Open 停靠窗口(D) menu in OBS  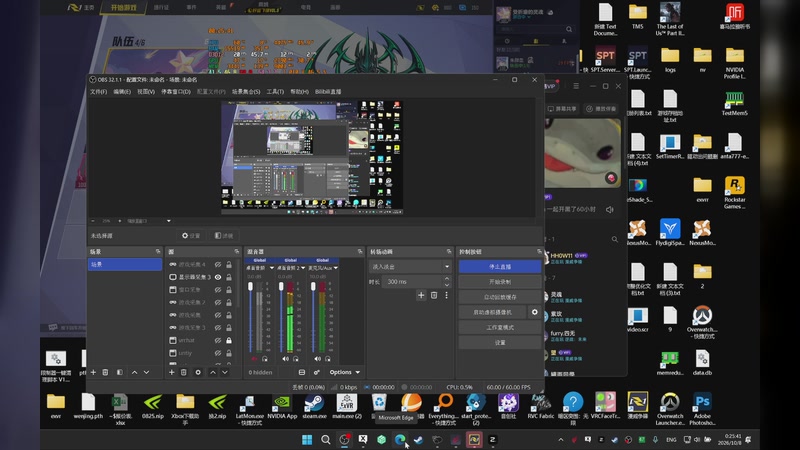pyautogui.click(x=176, y=92)
